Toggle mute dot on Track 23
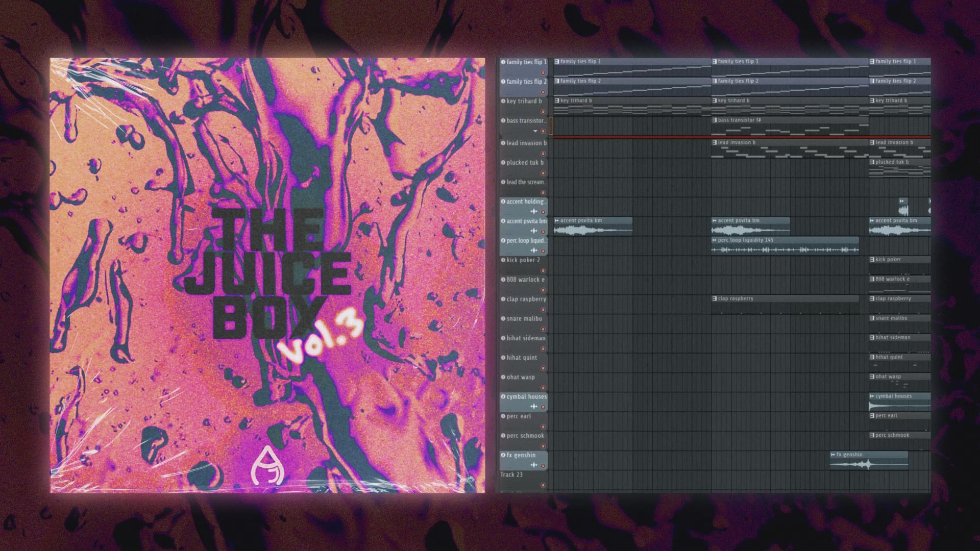 tap(543, 485)
